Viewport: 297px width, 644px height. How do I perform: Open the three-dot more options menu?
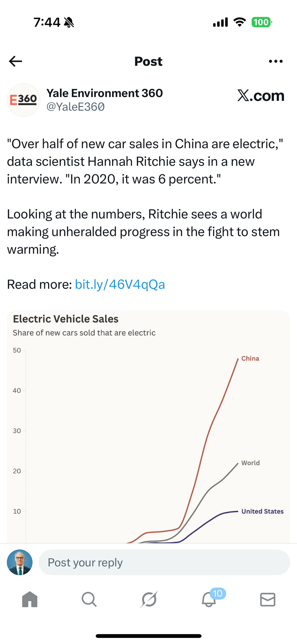point(276,61)
